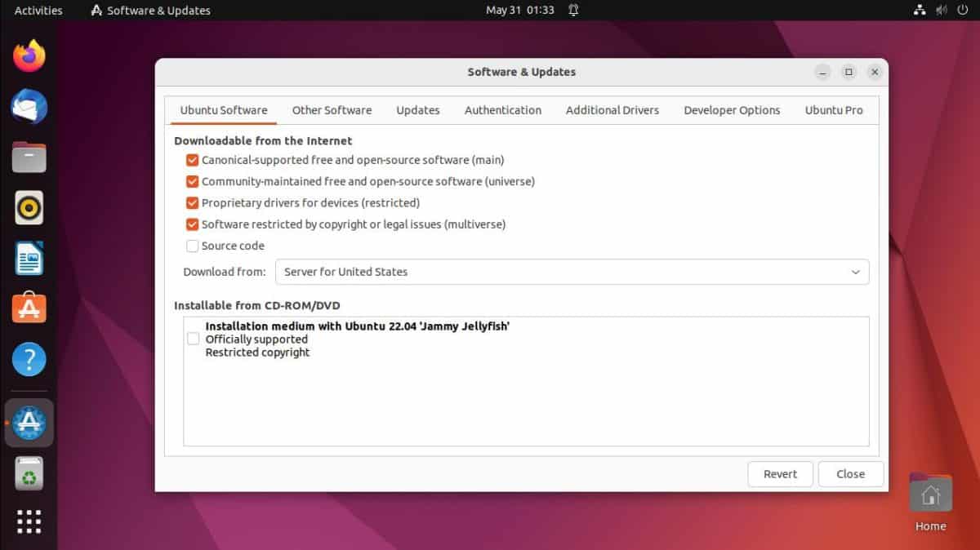Viewport: 980px width, 550px height.
Task: Switch to the Updates tab
Action: pos(417,109)
